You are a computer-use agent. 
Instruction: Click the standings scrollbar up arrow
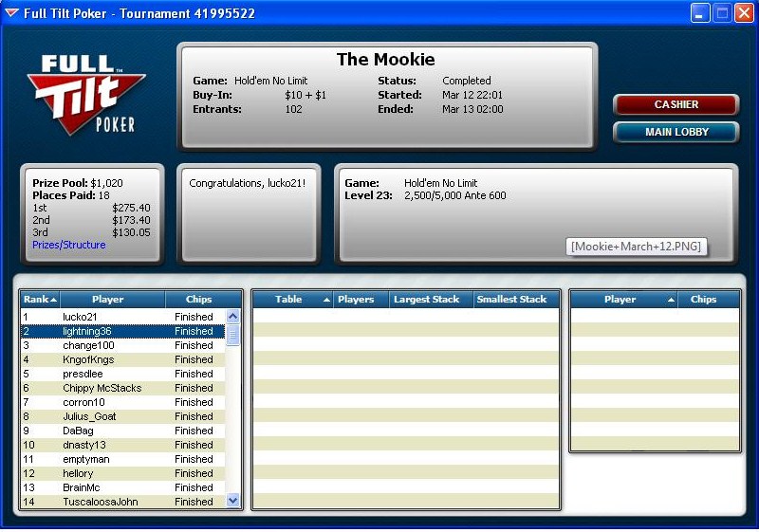point(232,317)
